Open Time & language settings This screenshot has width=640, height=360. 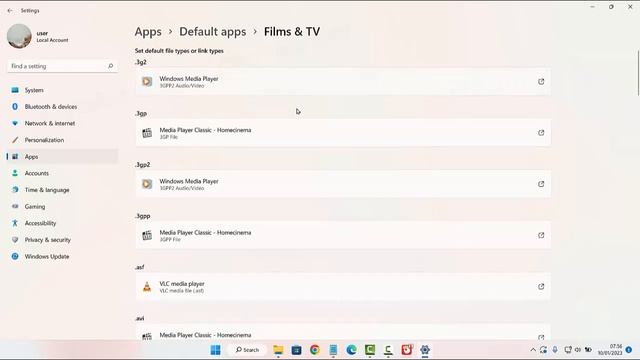pyautogui.click(x=62, y=190)
